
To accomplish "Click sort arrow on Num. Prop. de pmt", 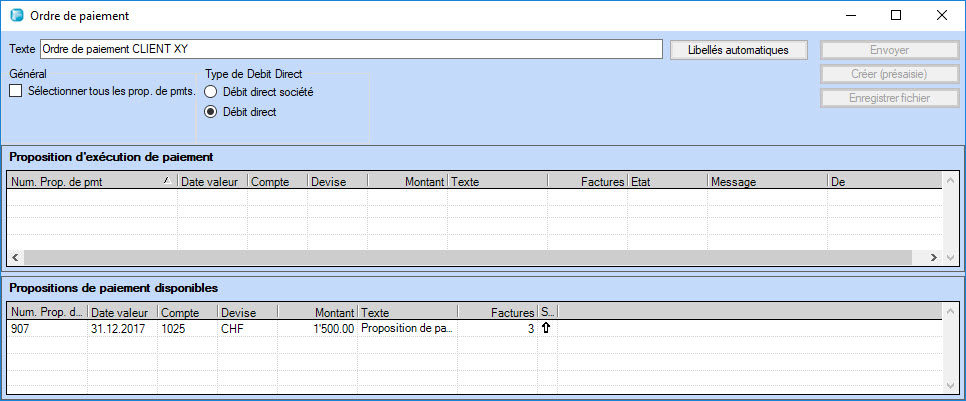I will coord(166,181).
